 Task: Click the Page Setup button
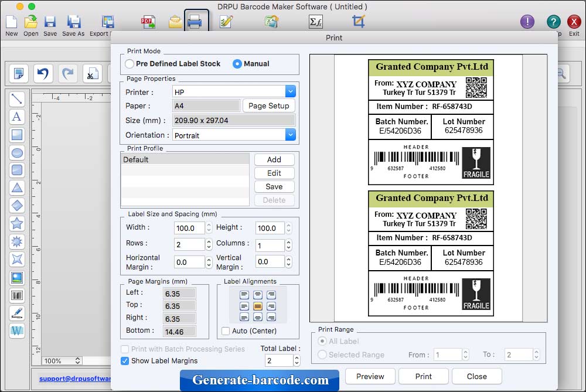click(269, 105)
